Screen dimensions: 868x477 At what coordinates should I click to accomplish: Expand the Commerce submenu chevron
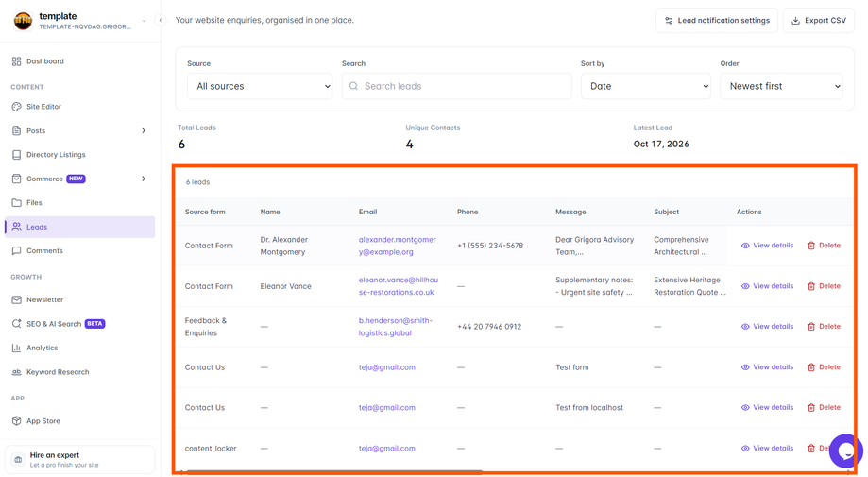tap(144, 179)
